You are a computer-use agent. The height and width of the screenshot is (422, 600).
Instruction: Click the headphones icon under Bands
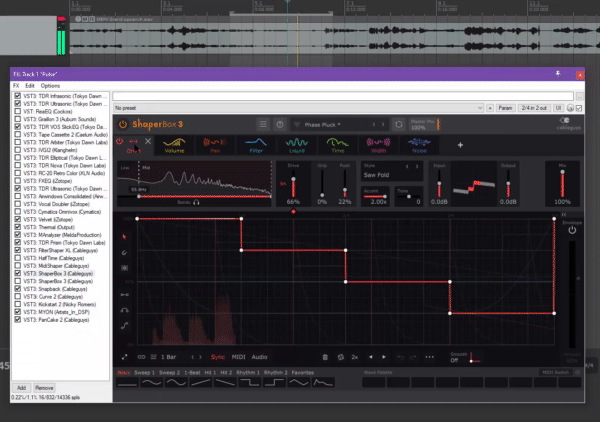point(196,202)
